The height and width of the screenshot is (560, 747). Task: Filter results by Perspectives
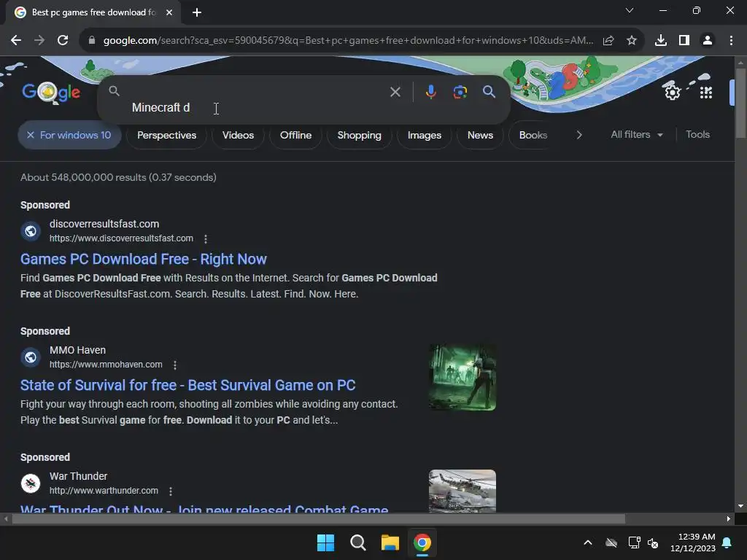(167, 135)
